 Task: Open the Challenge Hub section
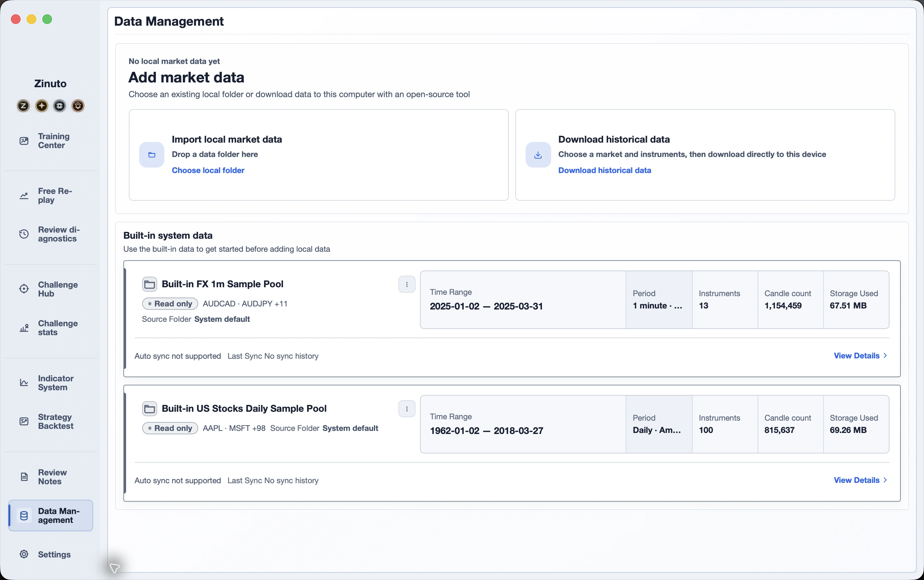pos(51,289)
